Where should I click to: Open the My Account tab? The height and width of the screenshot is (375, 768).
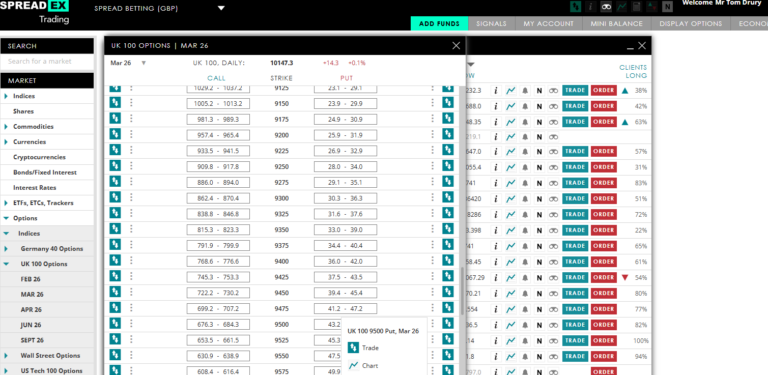[548, 23]
